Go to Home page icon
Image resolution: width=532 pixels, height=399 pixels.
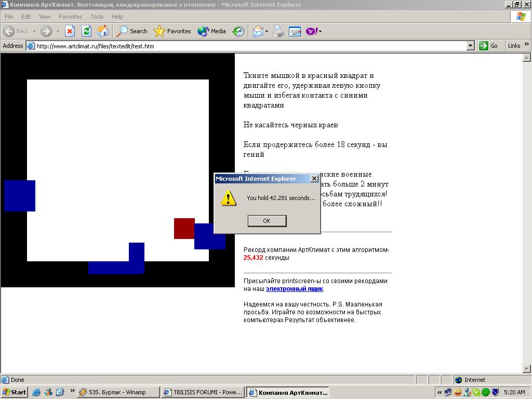[x=103, y=31]
